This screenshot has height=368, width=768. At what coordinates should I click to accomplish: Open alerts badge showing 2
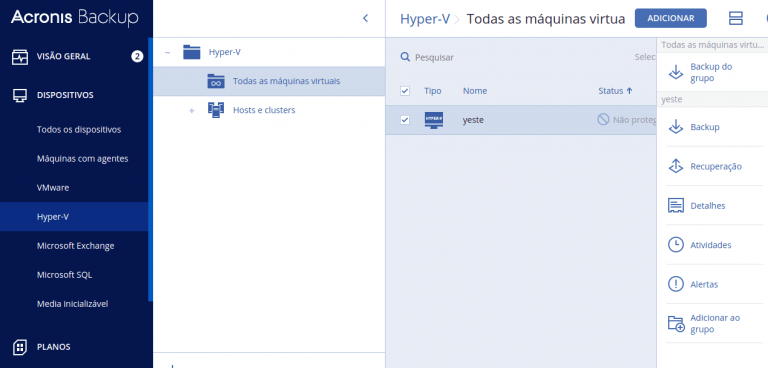137,57
